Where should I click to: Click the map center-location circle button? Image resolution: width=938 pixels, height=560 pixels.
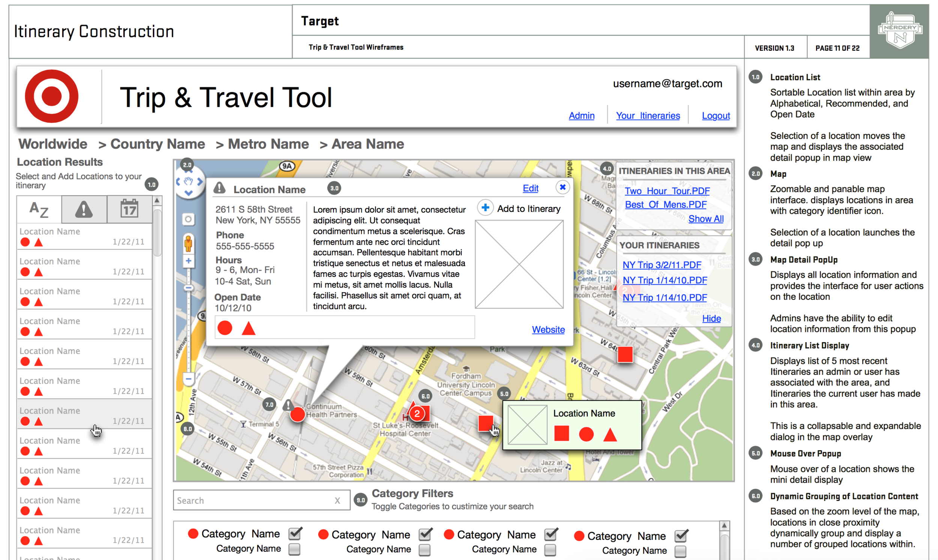click(x=188, y=219)
